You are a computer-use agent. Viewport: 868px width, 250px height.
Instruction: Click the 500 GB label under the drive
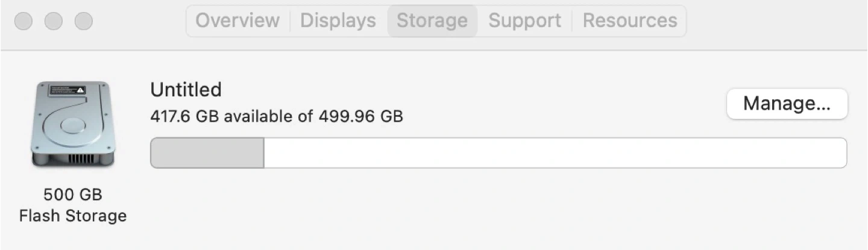(x=73, y=195)
